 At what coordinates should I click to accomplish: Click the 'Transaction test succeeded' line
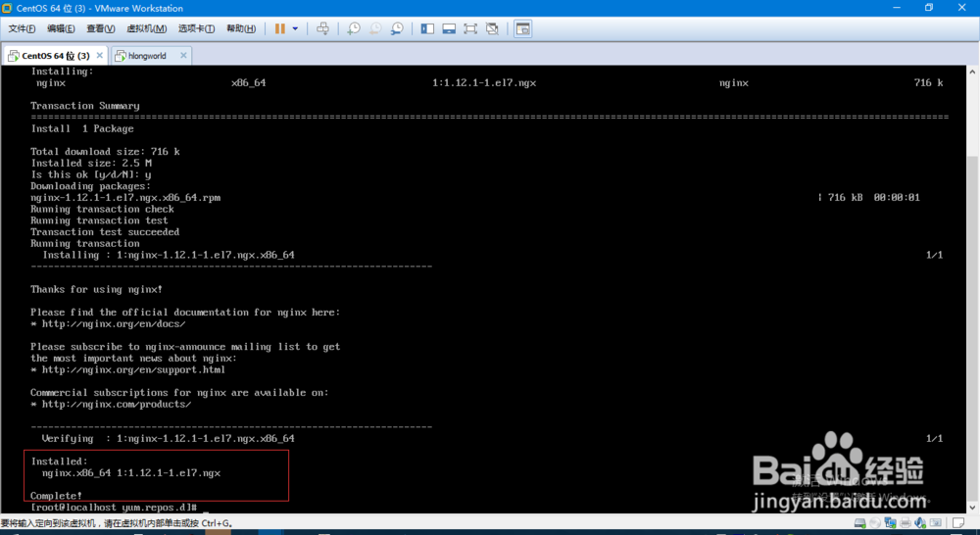coord(105,232)
